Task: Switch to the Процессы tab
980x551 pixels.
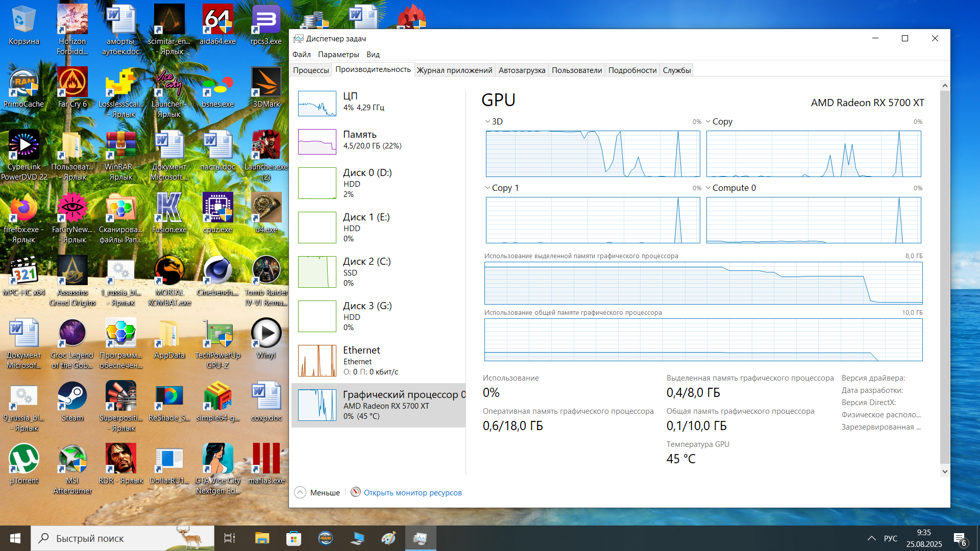Action: [x=310, y=70]
